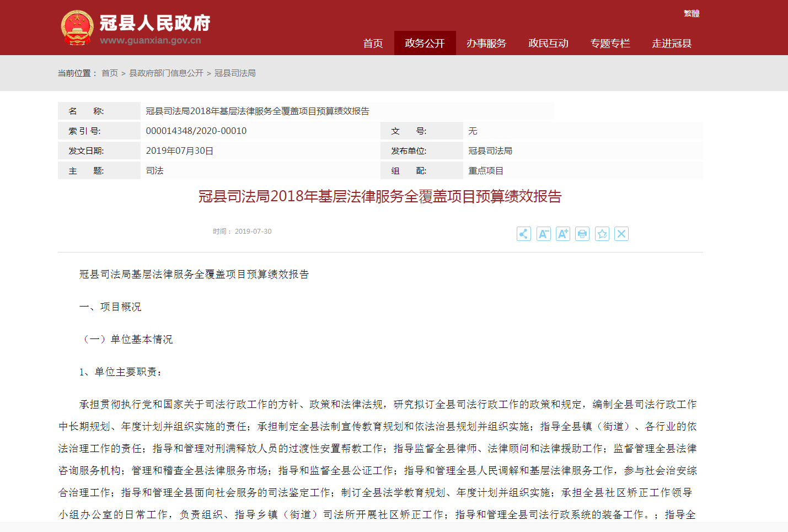Screen dimensions: 788x532
Task: Click the issue date 2019年07月30日
Action: (x=180, y=151)
